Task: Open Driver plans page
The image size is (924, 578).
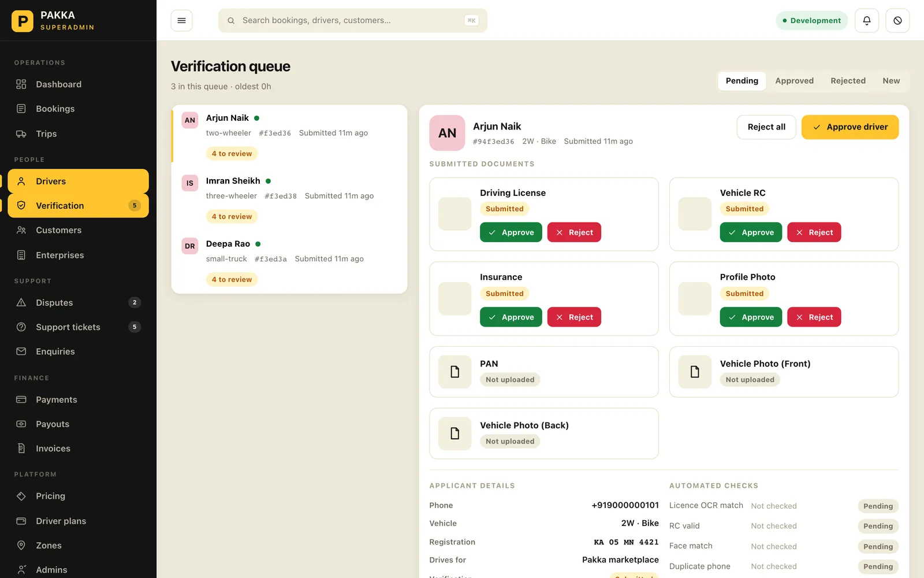Action: 78,521
